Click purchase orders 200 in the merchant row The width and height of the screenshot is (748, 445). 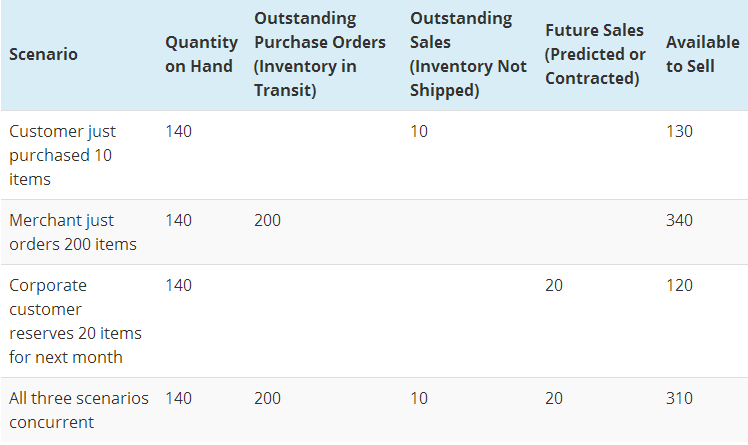pyautogui.click(x=267, y=220)
